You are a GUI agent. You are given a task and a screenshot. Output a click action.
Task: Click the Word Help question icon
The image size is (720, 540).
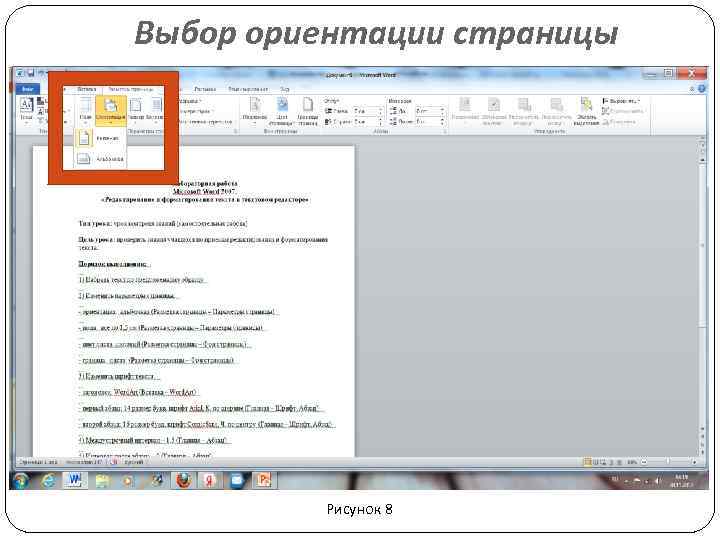point(702,89)
